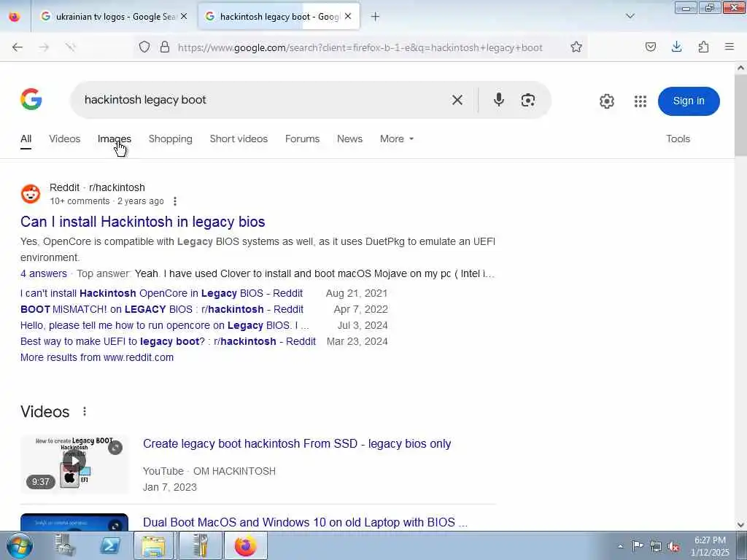Open 'More results from www.reddit.com'
The height and width of the screenshot is (560, 747).
click(97, 357)
